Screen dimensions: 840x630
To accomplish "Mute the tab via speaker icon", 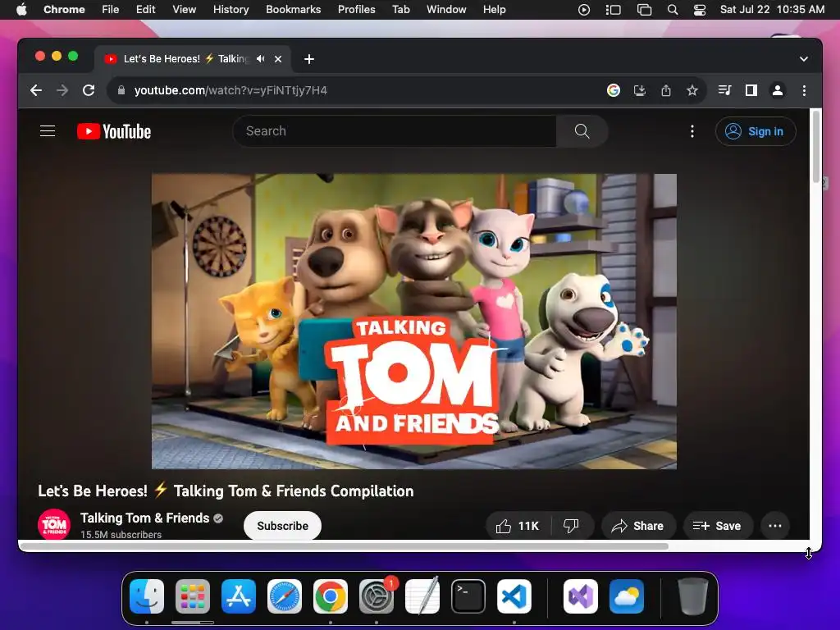I will (x=260, y=59).
